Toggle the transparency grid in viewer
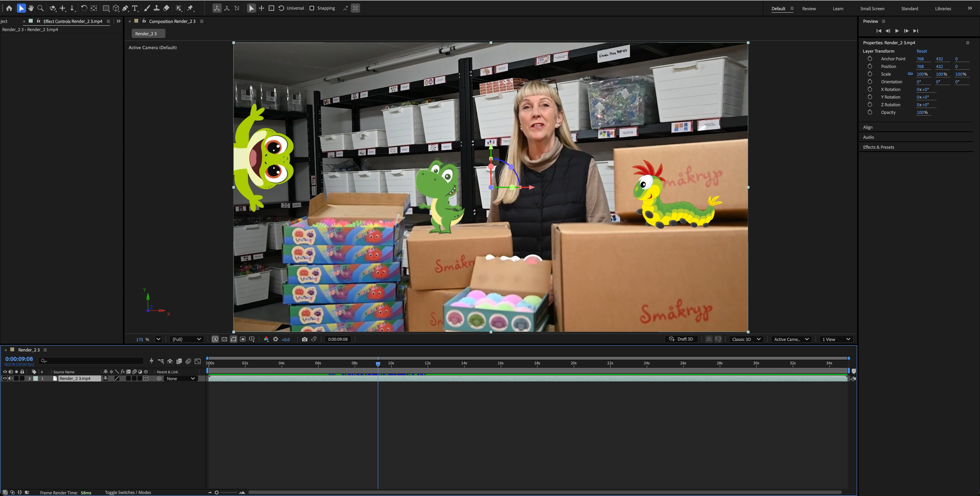980x496 pixels. click(224, 339)
